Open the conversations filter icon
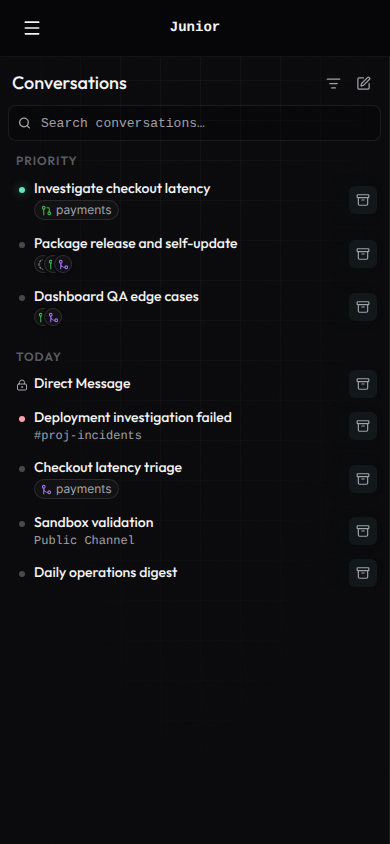This screenshot has height=844, width=390. click(334, 84)
